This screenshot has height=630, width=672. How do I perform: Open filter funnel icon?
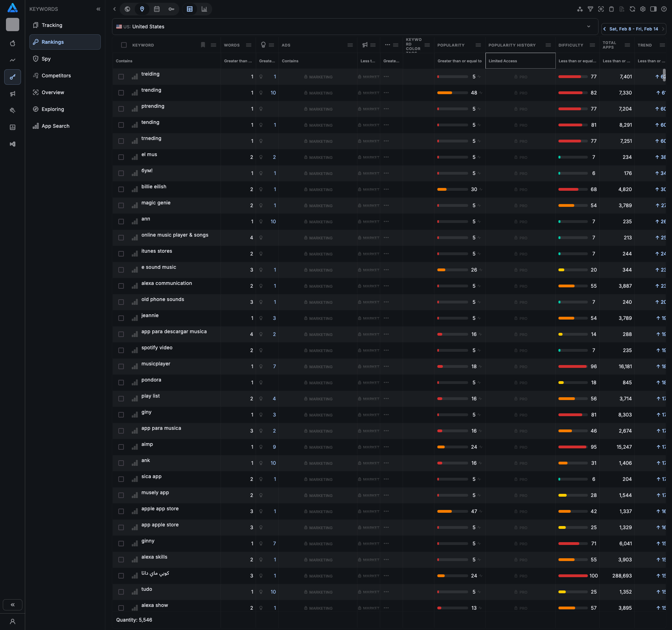coord(590,9)
